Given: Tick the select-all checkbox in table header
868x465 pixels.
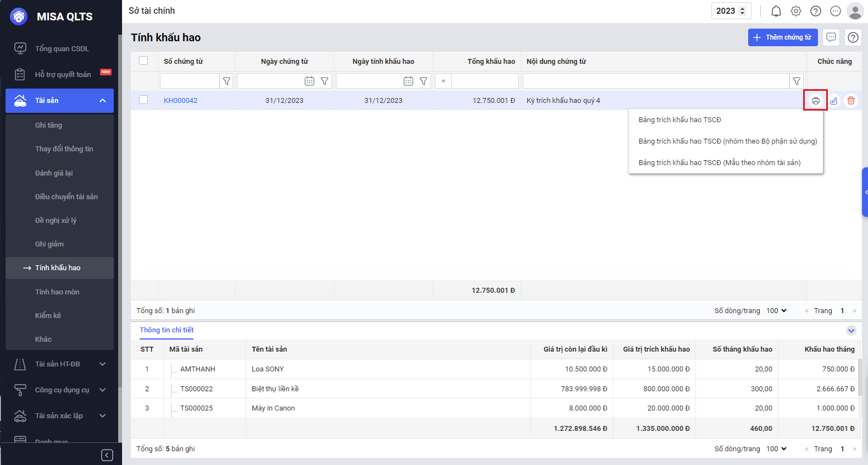Looking at the screenshot, I should point(143,61).
